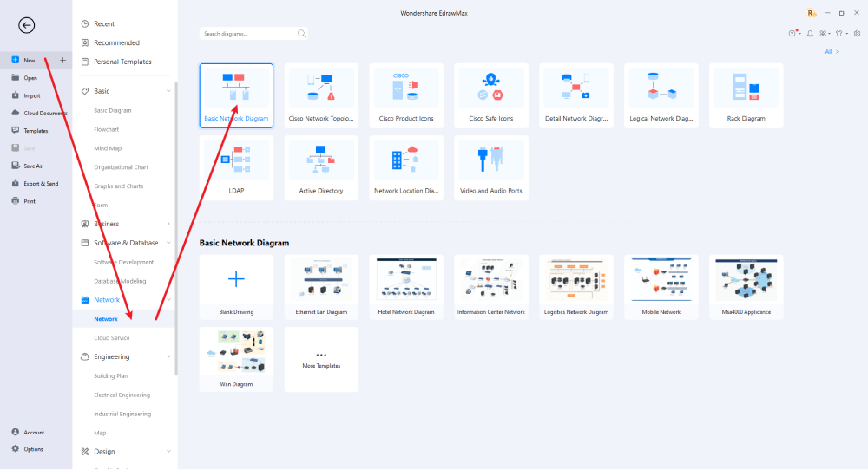Click the All link
Viewport: 868px width, 470px height.
tap(832, 52)
